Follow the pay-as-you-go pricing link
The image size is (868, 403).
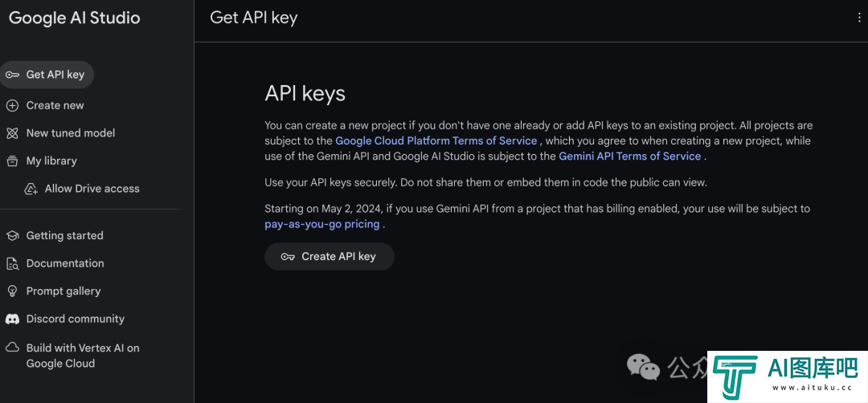click(322, 225)
